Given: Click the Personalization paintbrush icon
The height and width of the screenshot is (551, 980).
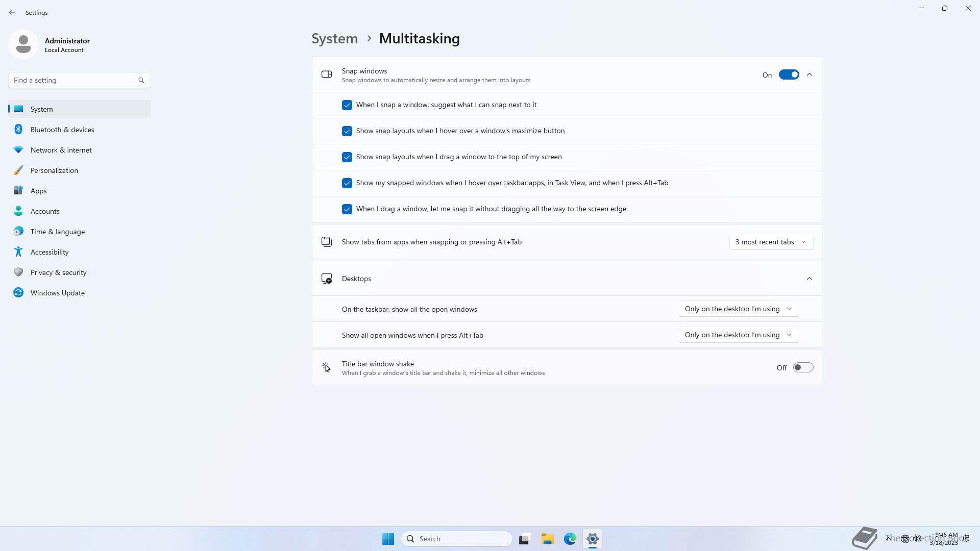Looking at the screenshot, I should 18,170.
